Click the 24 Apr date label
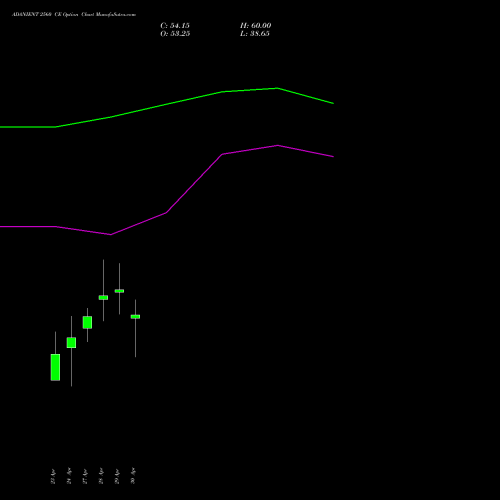 click(x=69, y=476)
